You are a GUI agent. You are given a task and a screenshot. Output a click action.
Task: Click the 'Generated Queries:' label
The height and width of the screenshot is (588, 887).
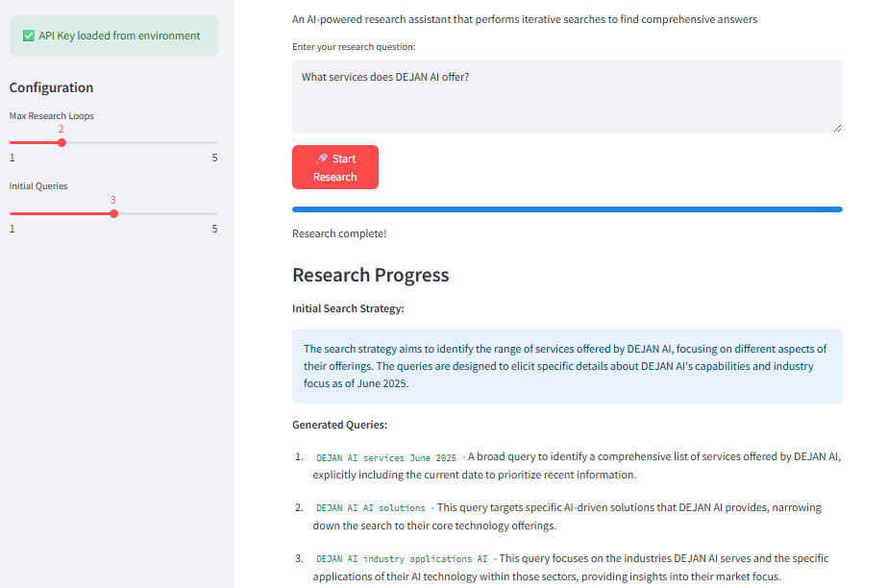[339, 425]
